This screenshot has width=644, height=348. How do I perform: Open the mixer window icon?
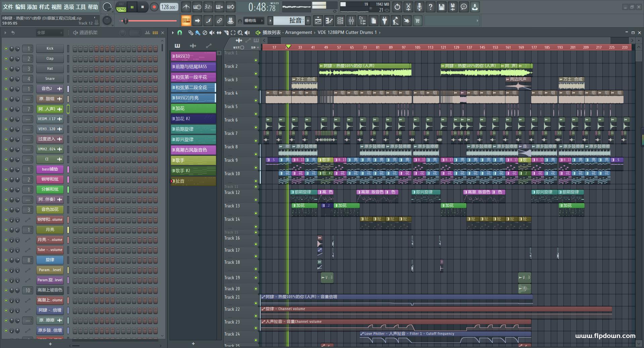tap(351, 21)
